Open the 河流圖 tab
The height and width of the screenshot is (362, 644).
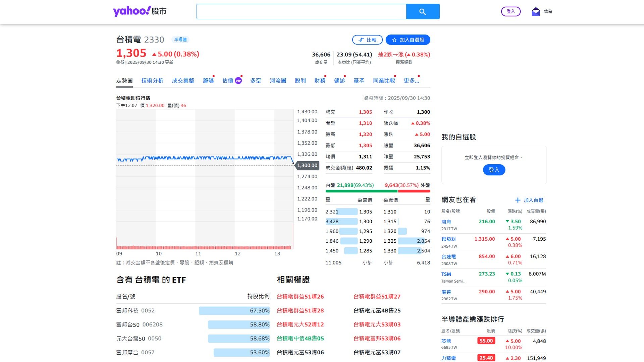(278, 81)
